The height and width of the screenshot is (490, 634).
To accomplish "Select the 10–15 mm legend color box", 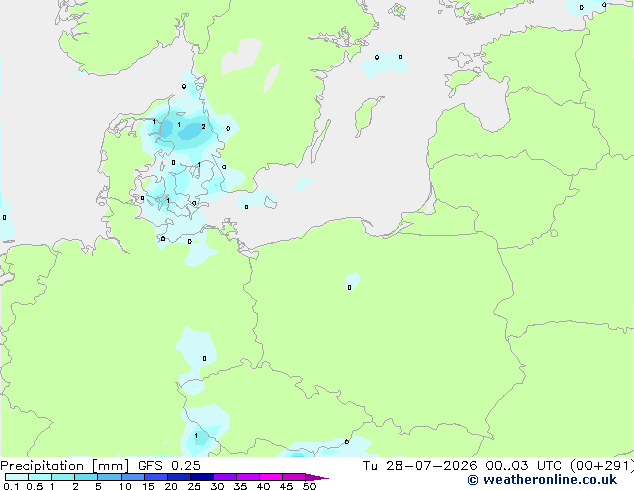I will click(133, 477).
